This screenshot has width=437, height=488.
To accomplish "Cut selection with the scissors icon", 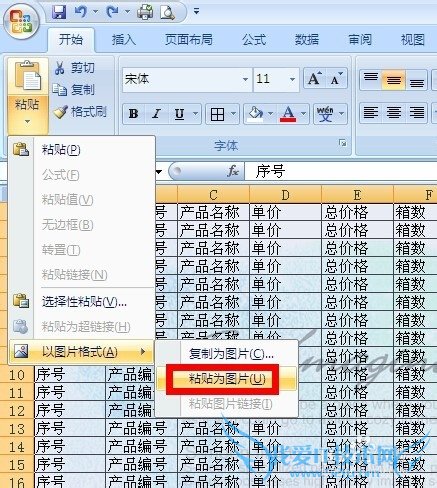I will tap(74, 68).
